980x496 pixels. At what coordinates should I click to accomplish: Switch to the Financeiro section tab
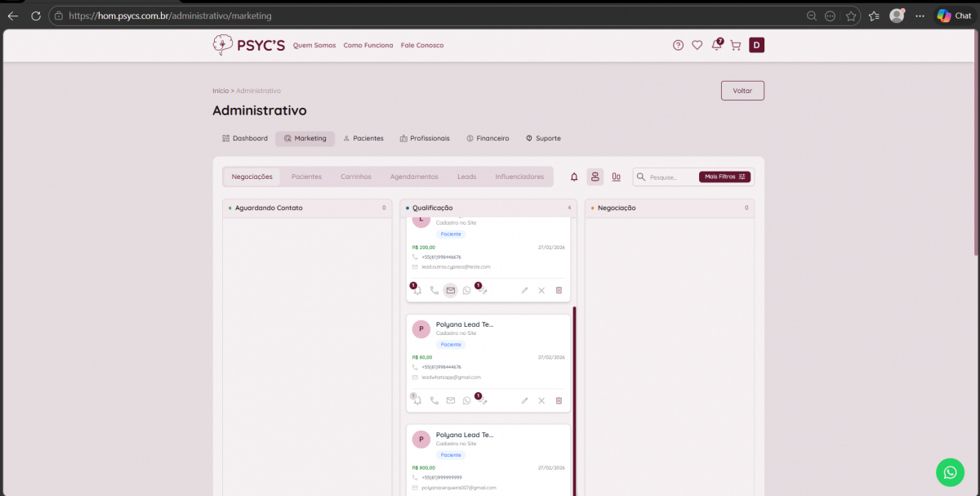(488, 139)
